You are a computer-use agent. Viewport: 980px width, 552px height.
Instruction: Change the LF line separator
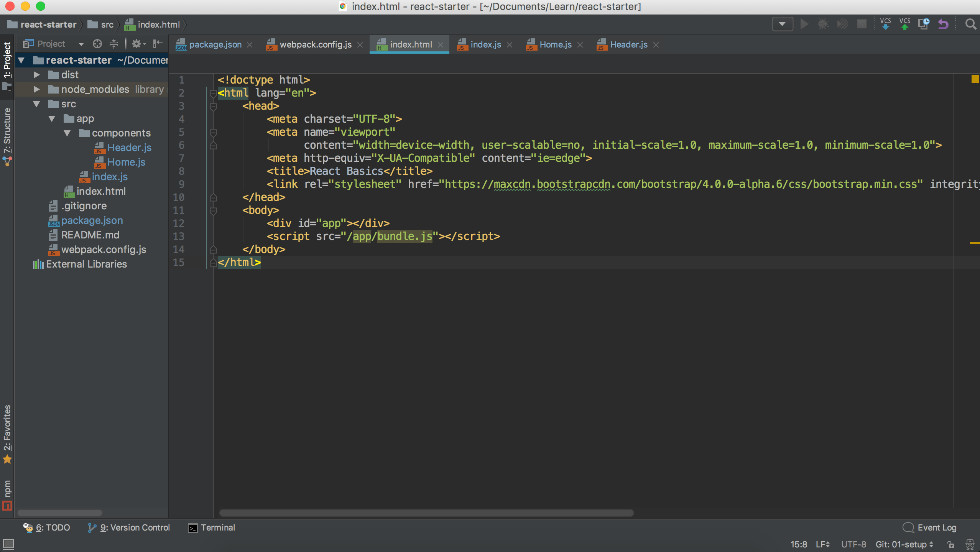[823, 544]
